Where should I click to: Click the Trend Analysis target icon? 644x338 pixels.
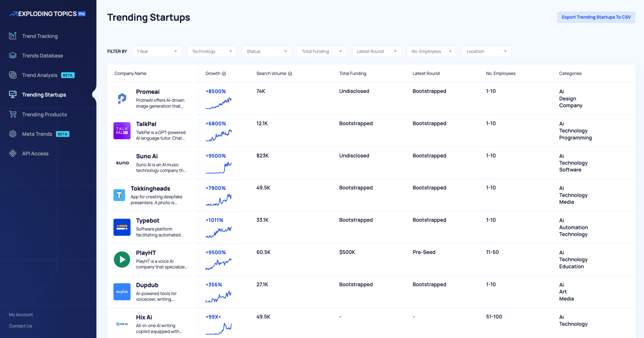click(13, 75)
